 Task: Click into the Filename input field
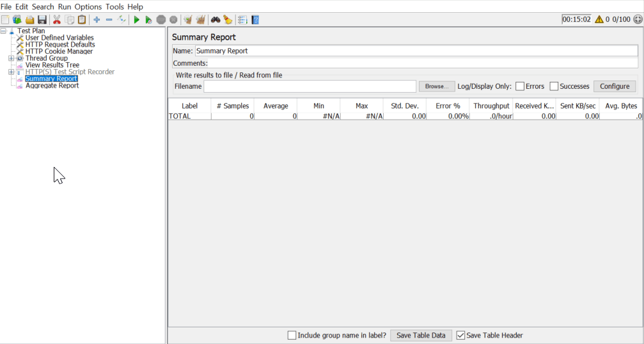[310, 86]
